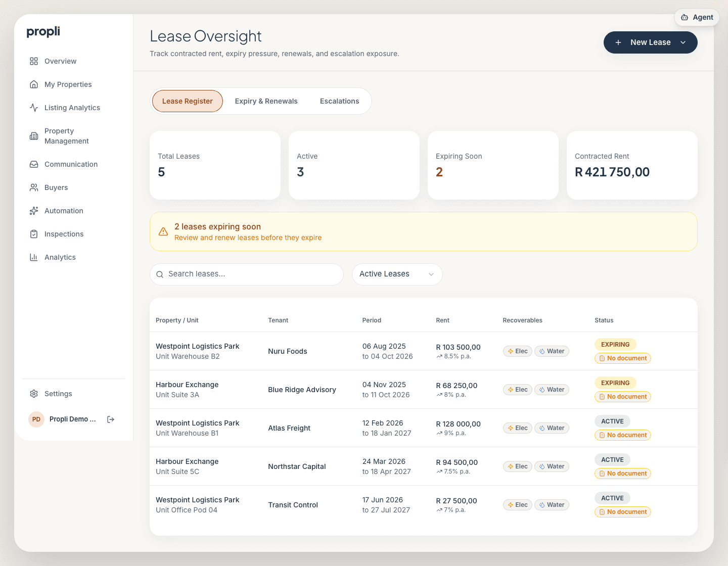Viewport: 728px width, 566px height.
Task: Click the warning triangle in expiring banner
Action: pyautogui.click(x=163, y=231)
